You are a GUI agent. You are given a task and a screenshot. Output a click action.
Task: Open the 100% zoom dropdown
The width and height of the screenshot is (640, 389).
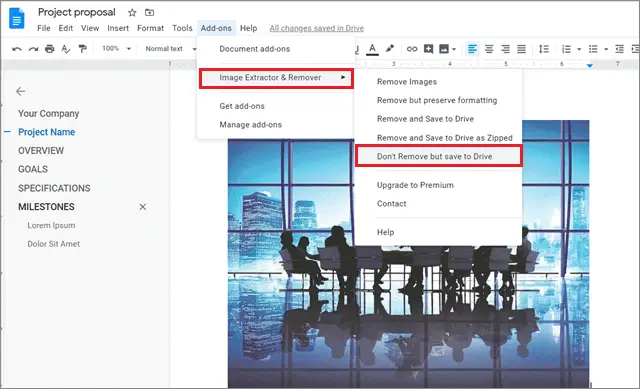pyautogui.click(x=116, y=49)
